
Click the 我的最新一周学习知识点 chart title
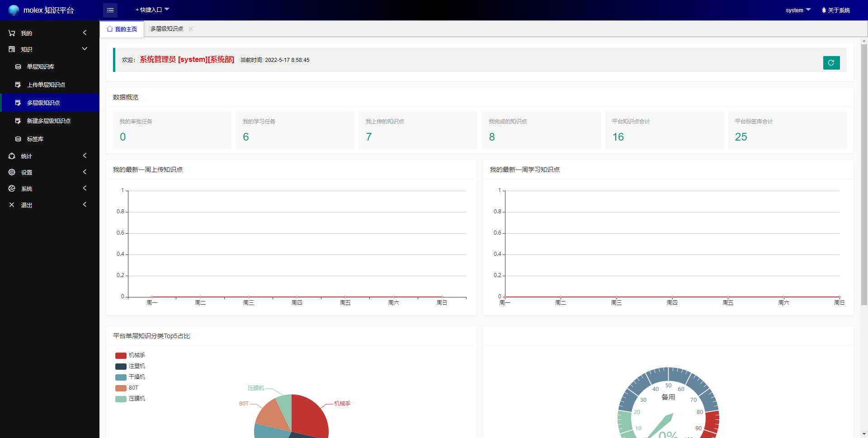(525, 170)
